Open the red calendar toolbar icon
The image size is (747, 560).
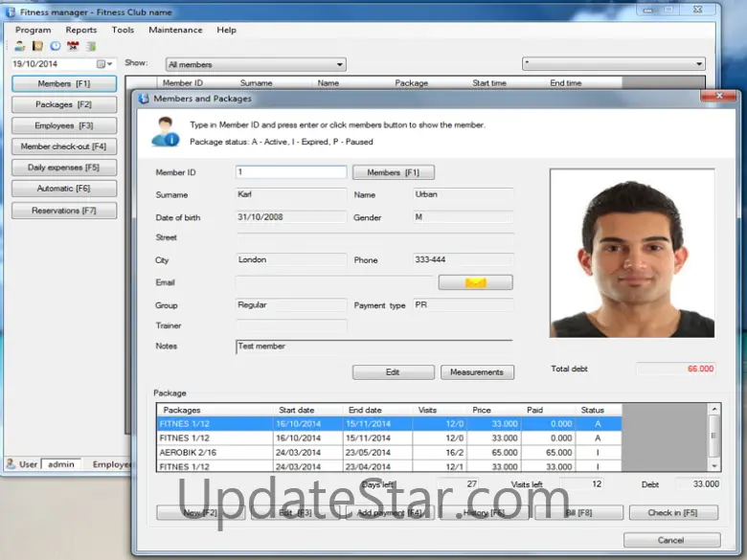tap(73, 46)
